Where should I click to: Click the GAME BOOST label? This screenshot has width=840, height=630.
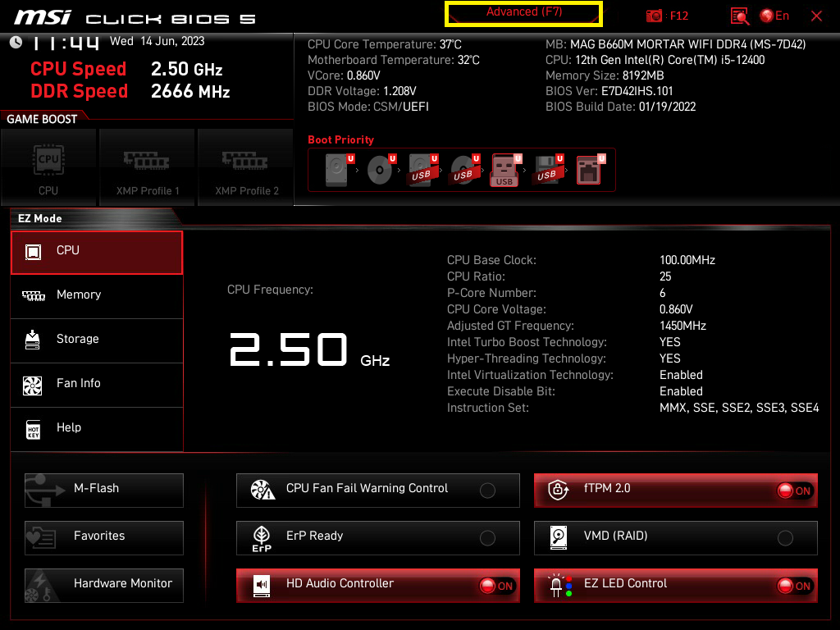point(42,119)
